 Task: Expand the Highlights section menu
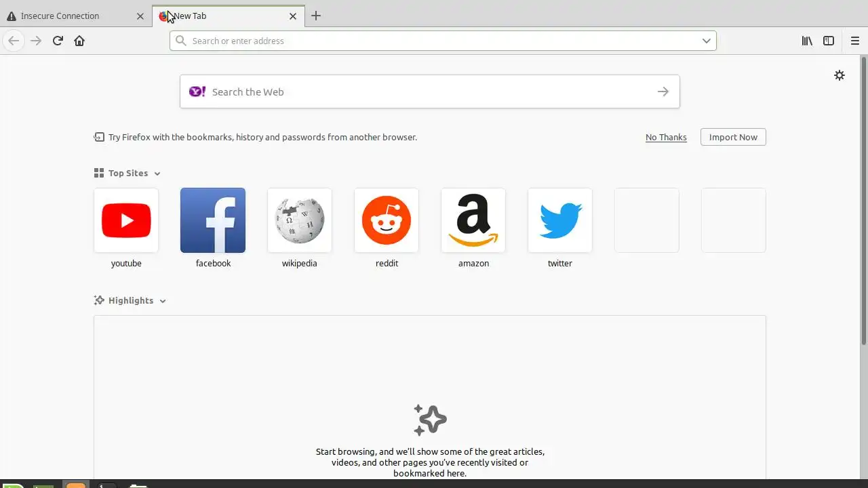tap(163, 301)
